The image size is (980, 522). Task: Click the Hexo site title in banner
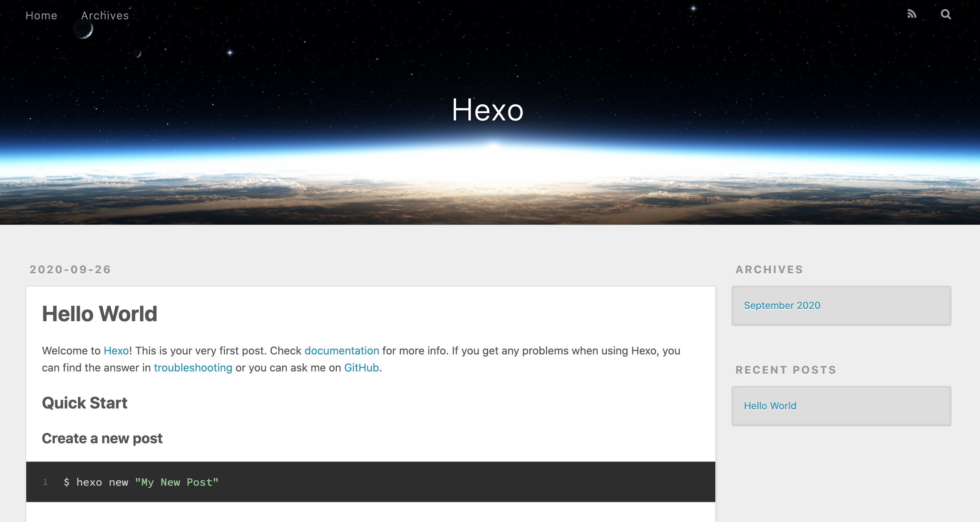[488, 110]
